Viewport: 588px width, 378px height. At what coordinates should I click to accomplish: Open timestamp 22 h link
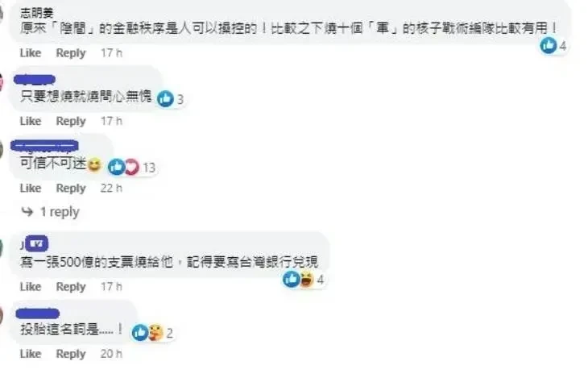coord(111,188)
